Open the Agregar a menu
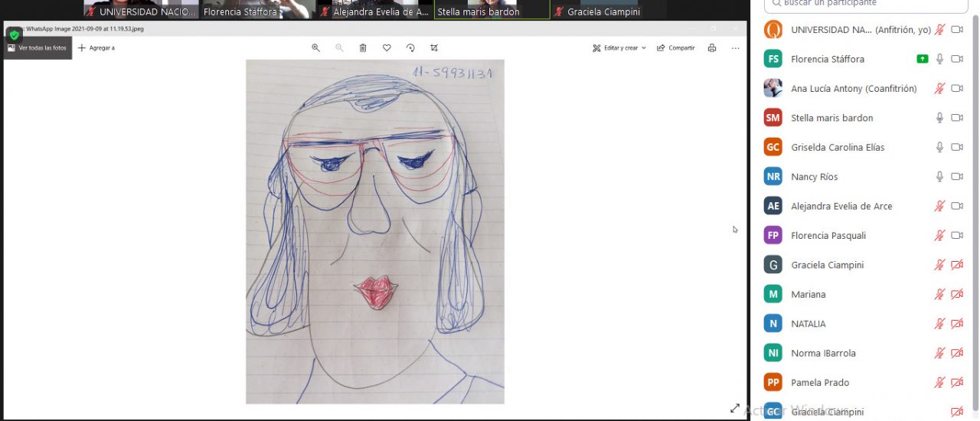 click(96, 47)
